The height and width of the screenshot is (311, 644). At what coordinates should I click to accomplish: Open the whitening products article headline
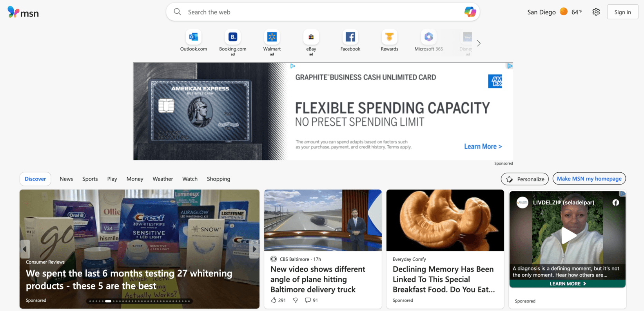[129, 280]
